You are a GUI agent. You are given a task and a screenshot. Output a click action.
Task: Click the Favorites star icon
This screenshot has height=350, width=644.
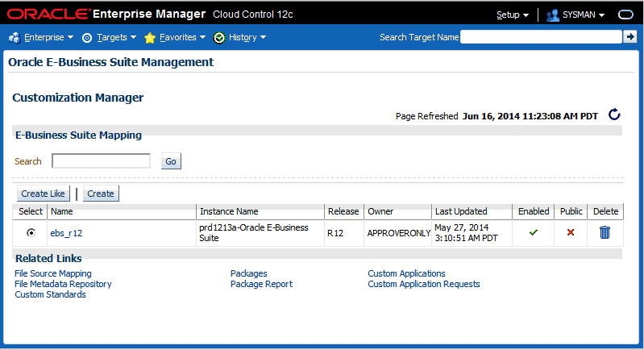(x=150, y=38)
